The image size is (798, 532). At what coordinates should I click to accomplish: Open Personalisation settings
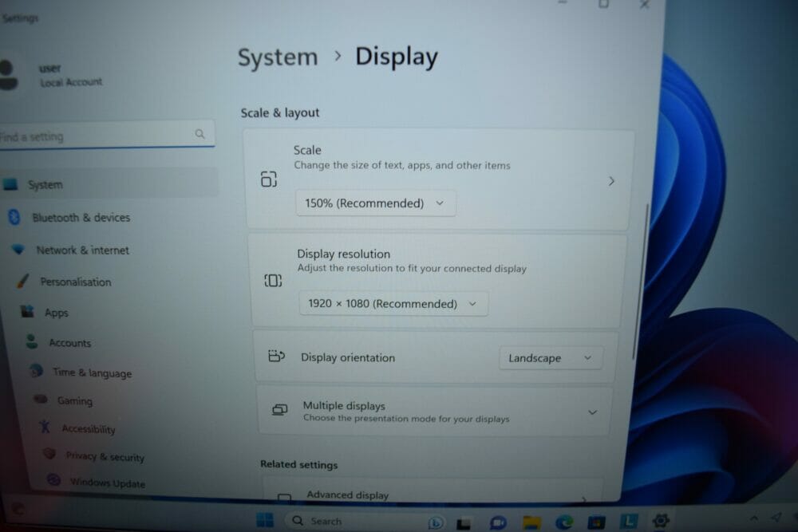point(75,282)
